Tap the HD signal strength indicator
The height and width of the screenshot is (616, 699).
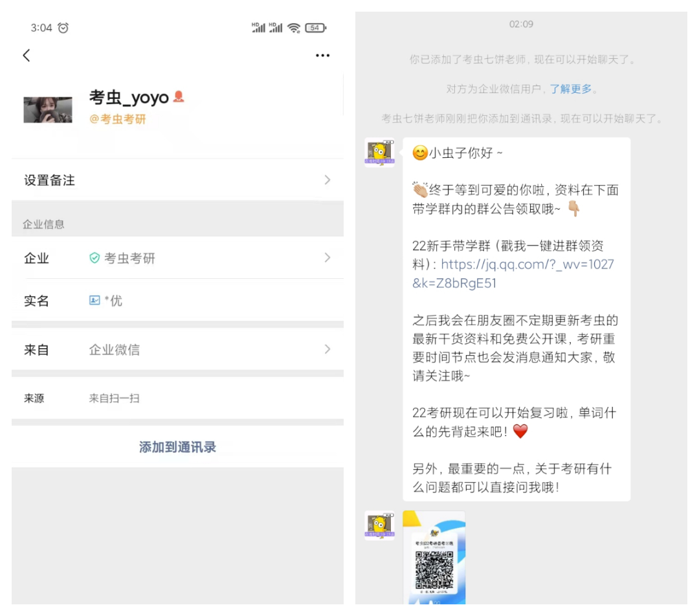click(257, 27)
